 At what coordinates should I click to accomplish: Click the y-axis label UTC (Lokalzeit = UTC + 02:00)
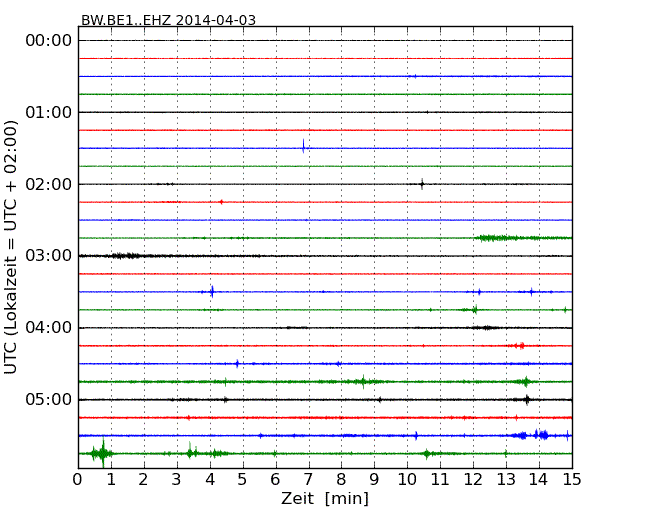(10, 247)
